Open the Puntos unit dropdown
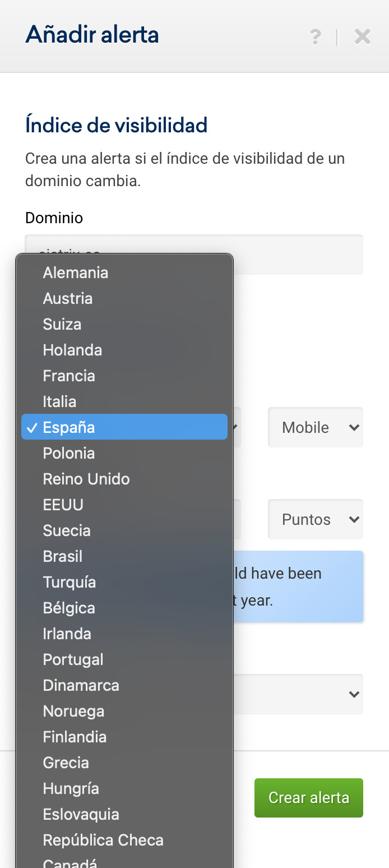Image resolution: width=389 pixels, height=868 pixels. 316,519
